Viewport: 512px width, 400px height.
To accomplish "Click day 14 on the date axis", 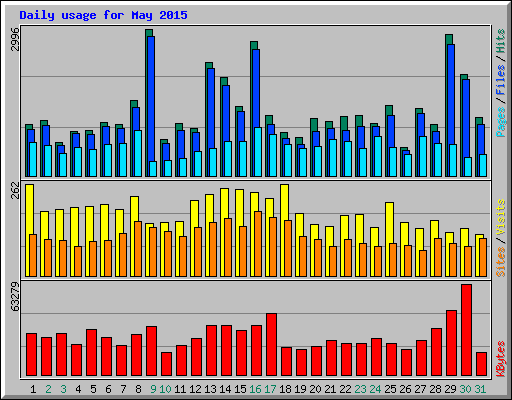I will [x=225, y=389].
